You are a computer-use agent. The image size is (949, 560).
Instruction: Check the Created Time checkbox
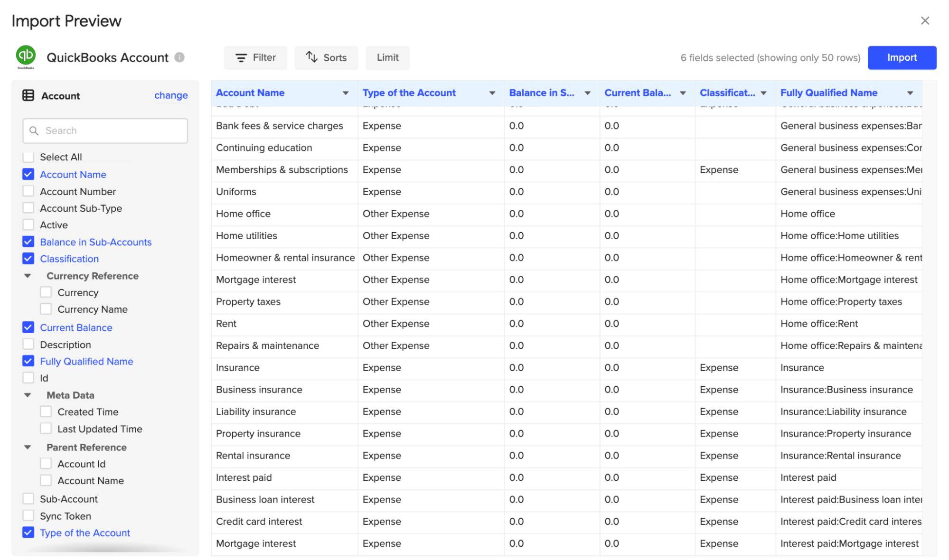[x=46, y=411]
